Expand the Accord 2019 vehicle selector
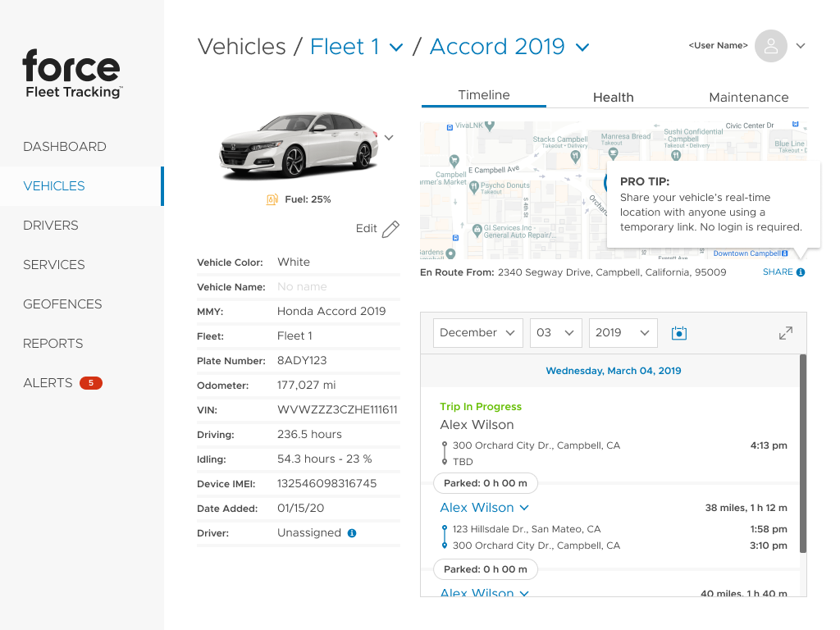The image size is (840, 630). click(509, 47)
